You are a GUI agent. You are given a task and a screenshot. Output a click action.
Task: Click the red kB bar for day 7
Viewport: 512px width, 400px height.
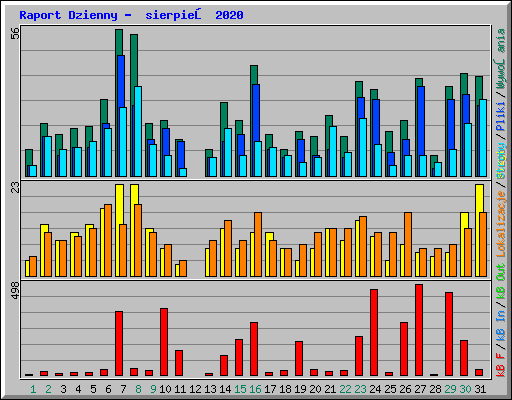(119, 344)
